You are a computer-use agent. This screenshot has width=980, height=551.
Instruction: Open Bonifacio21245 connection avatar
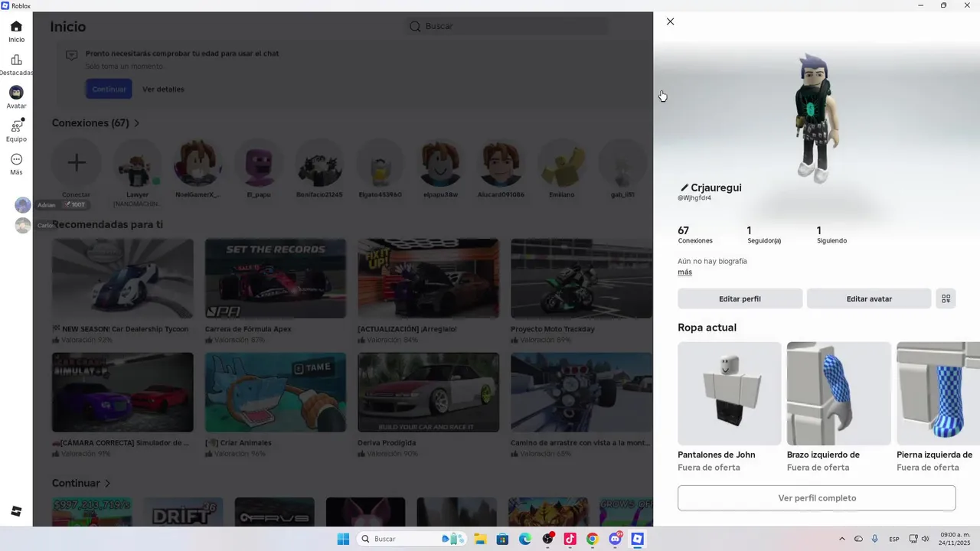[319, 162]
